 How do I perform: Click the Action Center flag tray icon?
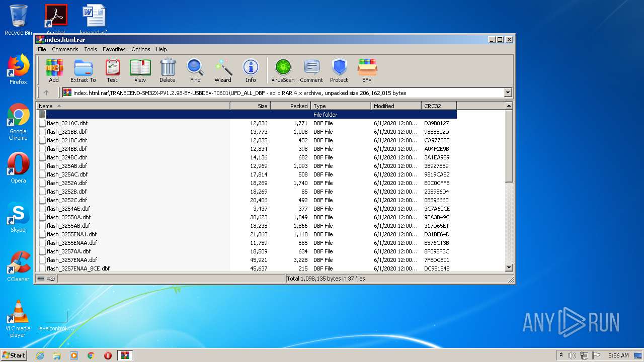click(x=596, y=355)
